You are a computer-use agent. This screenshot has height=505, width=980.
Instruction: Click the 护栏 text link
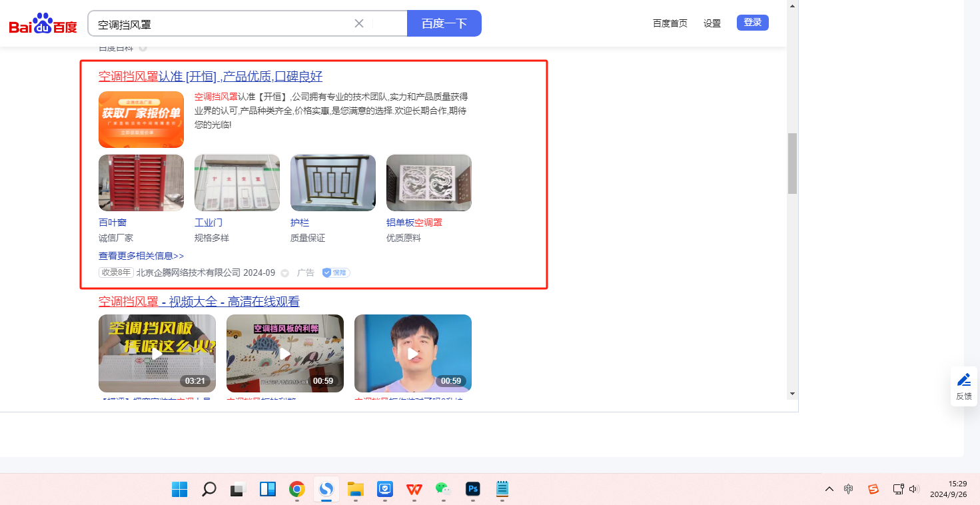pyautogui.click(x=300, y=223)
